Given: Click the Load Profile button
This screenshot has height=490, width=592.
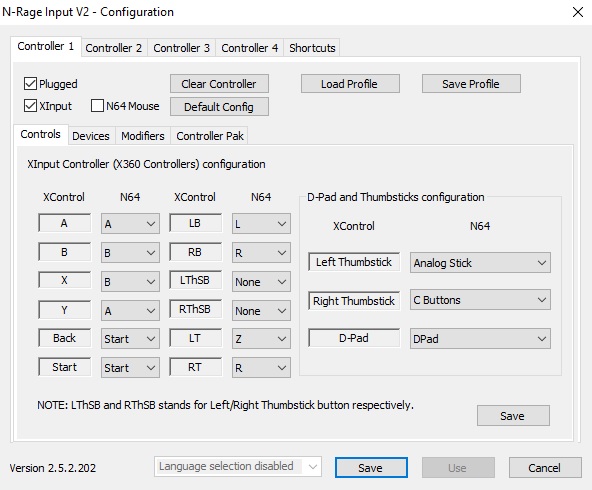Looking at the screenshot, I should (x=350, y=84).
